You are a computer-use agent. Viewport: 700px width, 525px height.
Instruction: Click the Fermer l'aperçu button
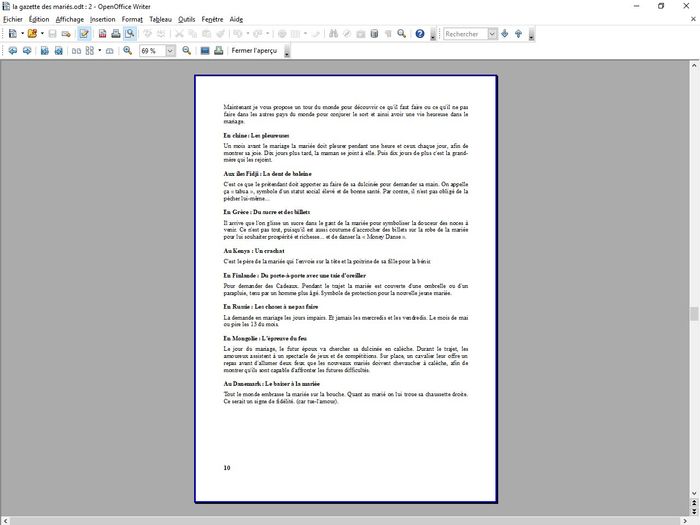(254, 50)
